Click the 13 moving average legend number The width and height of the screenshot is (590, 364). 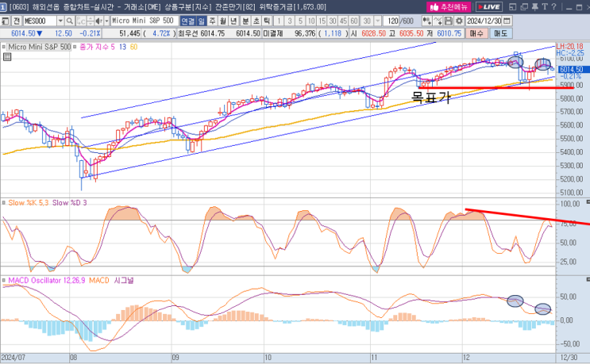(x=122, y=47)
